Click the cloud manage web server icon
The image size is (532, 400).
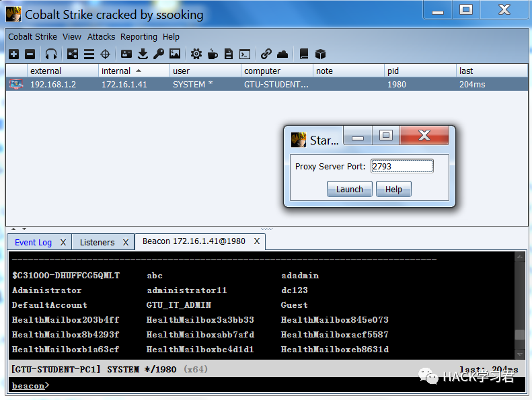(282, 54)
